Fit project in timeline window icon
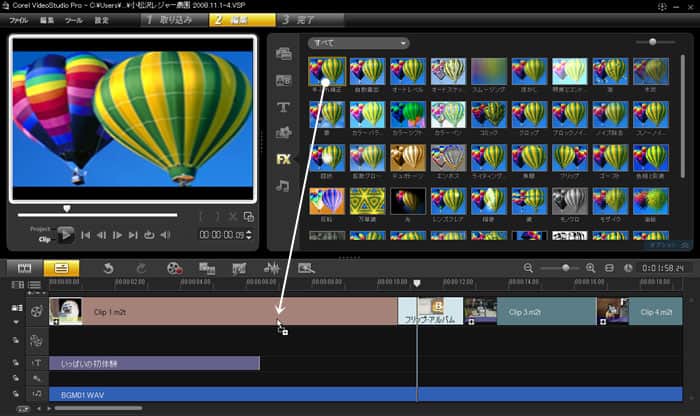 click(x=609, y=268)
